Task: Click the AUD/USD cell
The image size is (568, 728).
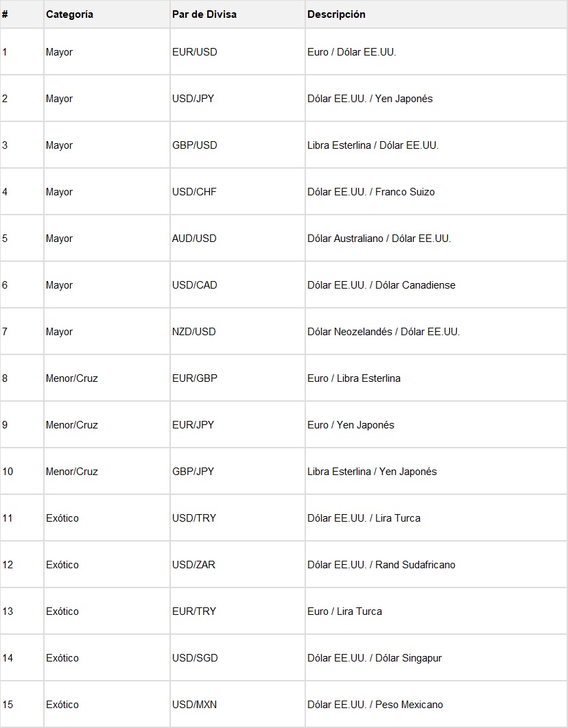Action: [194, 239]
